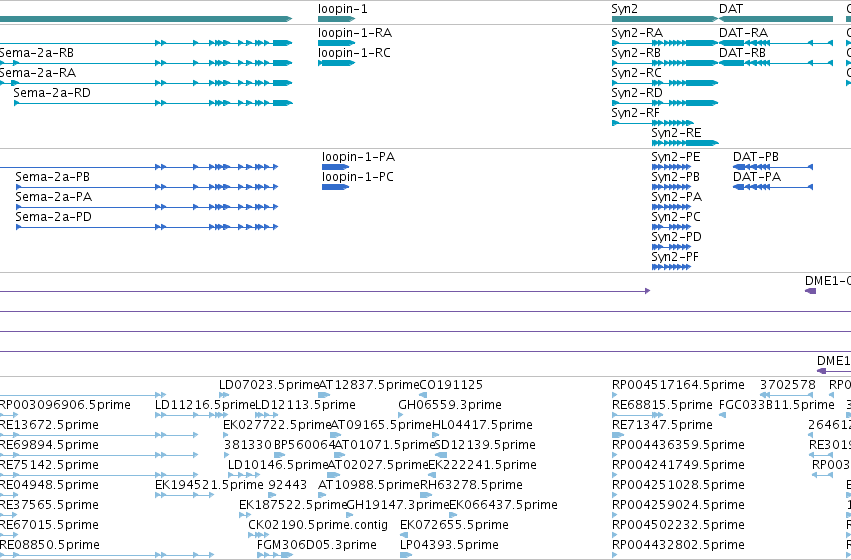Screen dimensions: 851x560
Task: Select the DAT gene feature bar
Action: click(x=776, y=19)
